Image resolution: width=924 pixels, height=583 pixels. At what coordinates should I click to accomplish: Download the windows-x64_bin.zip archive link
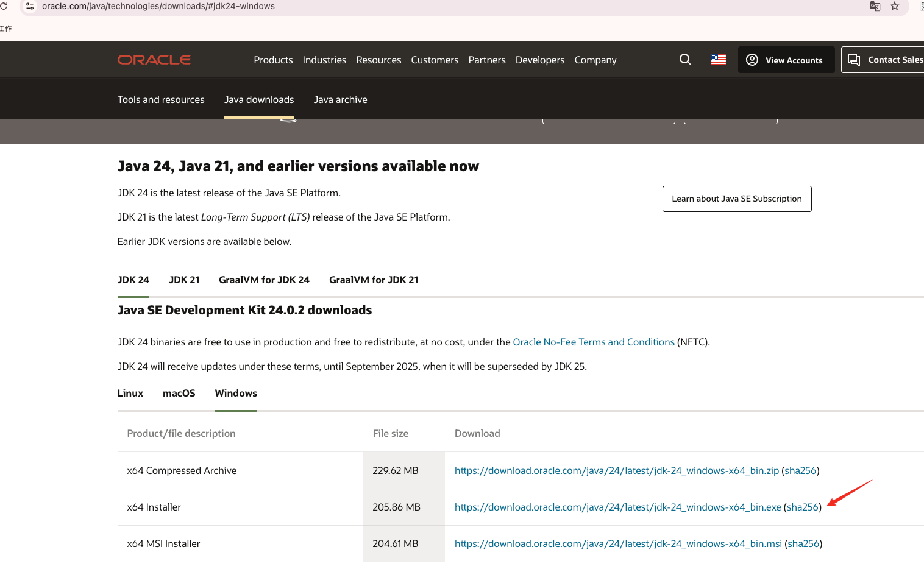[617, 470]
